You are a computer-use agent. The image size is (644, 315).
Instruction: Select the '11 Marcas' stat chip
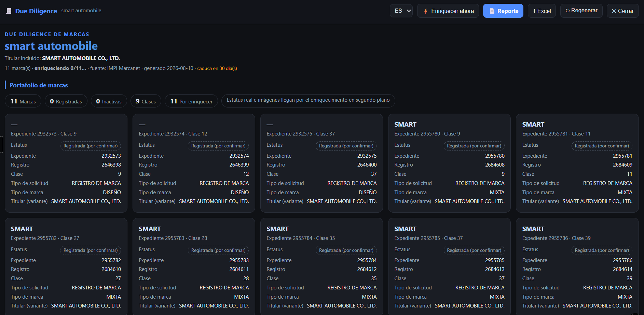coord(23,101)
